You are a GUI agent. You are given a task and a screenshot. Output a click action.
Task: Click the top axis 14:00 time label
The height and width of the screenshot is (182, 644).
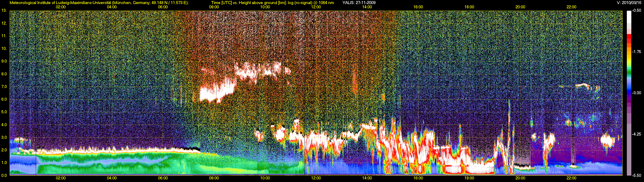point(367,7)
